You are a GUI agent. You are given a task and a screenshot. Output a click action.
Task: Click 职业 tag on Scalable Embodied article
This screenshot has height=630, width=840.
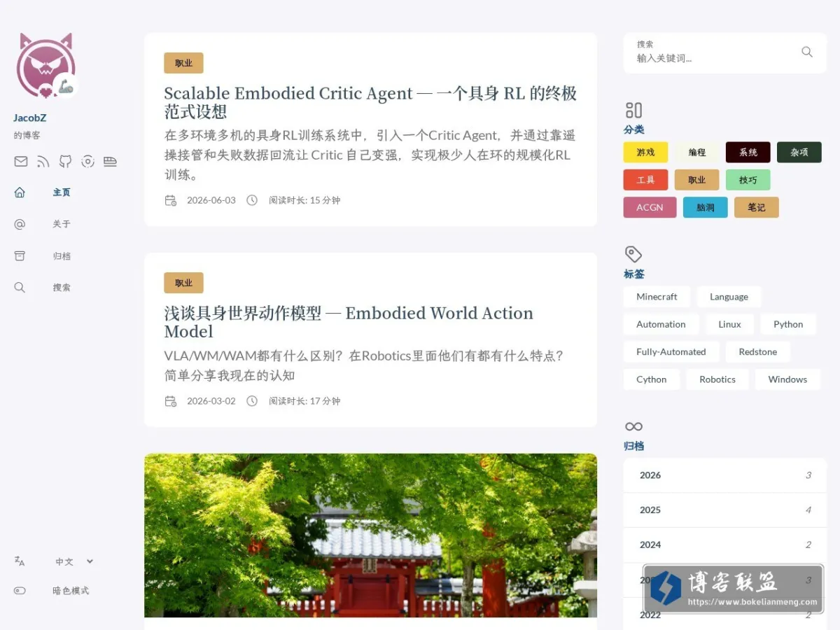(183, 63)
